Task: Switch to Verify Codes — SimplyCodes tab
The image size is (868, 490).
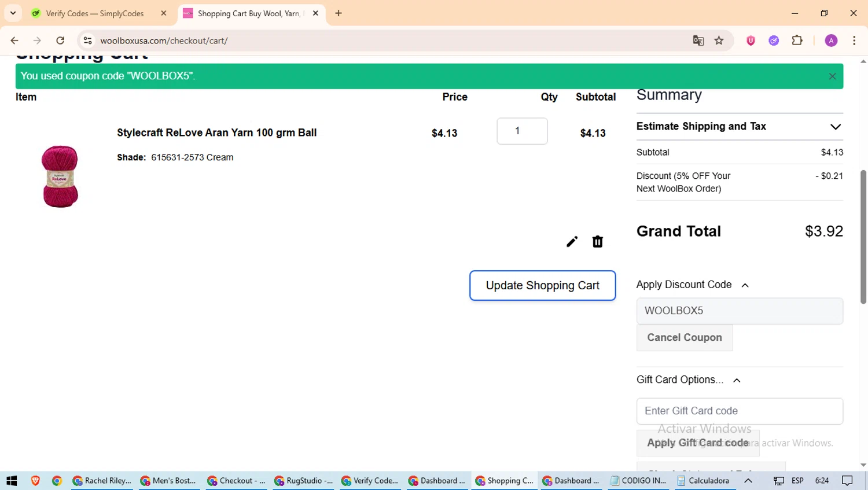Action: click(95, 13)
